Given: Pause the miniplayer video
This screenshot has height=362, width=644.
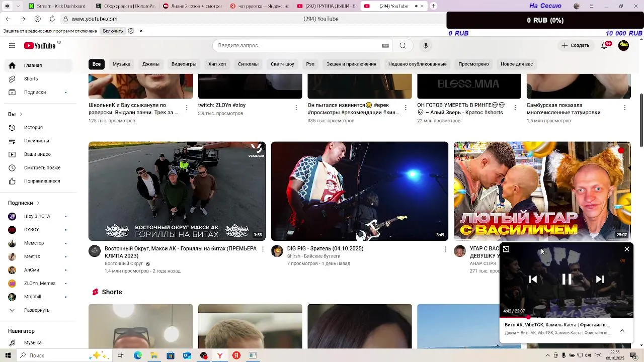Looking at the screenshot, I should click(567, 280).
